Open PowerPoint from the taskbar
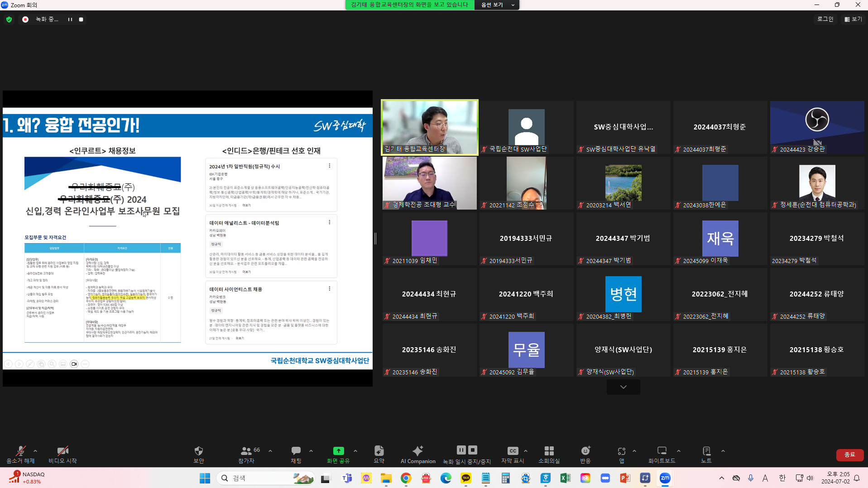Screen dimensions: 868x488 pos(625,478)
